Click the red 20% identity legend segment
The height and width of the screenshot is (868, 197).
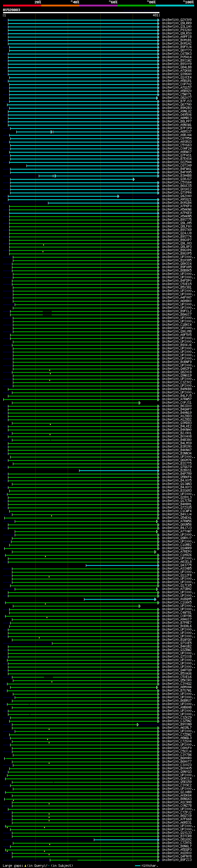22,6
